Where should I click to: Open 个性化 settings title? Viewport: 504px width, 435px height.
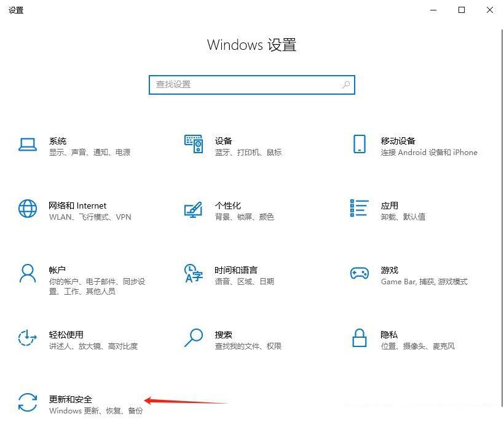(x=228, y=206)
